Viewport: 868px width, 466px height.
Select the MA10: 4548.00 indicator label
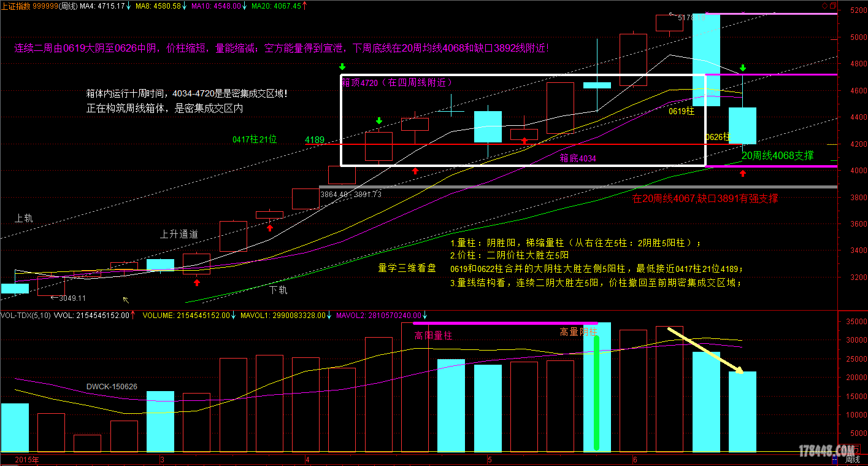pyautogui.click(x=217, y=6)
